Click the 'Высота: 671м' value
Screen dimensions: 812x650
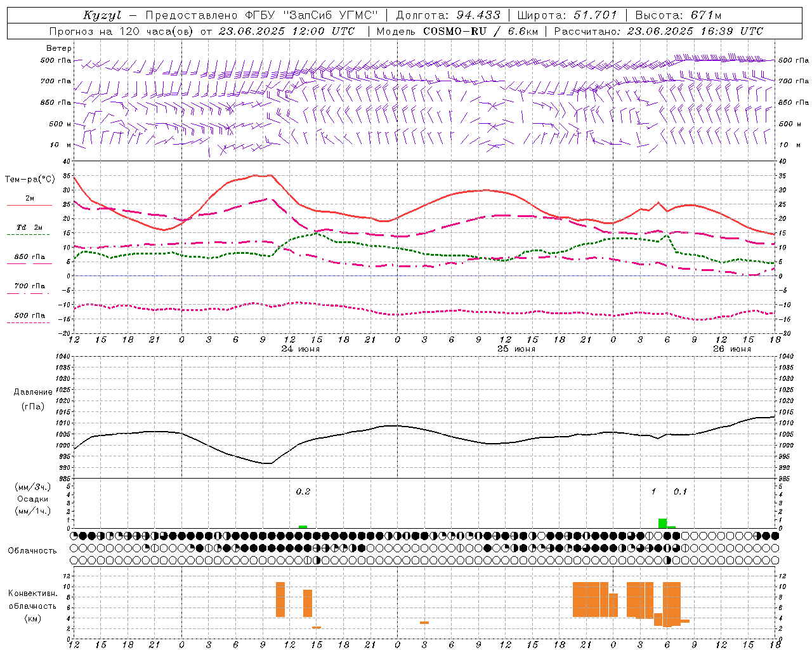click(x=678, y=15)
